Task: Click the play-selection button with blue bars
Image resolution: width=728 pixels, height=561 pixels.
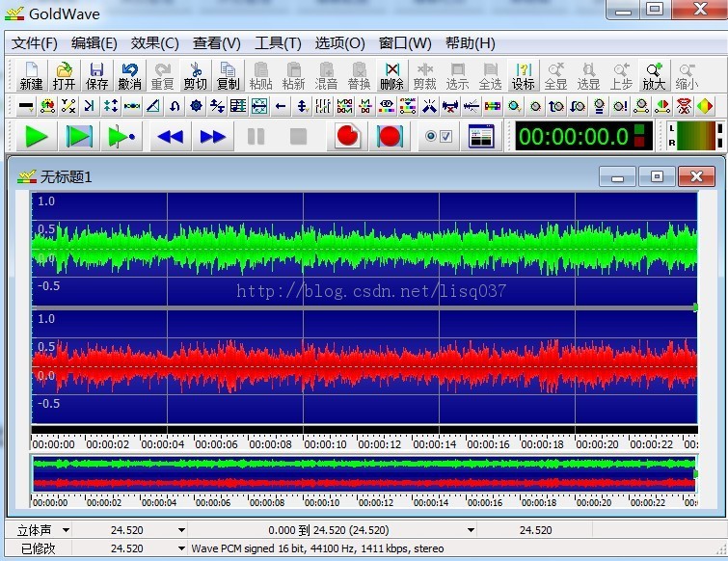Action: tap(79, 137)
